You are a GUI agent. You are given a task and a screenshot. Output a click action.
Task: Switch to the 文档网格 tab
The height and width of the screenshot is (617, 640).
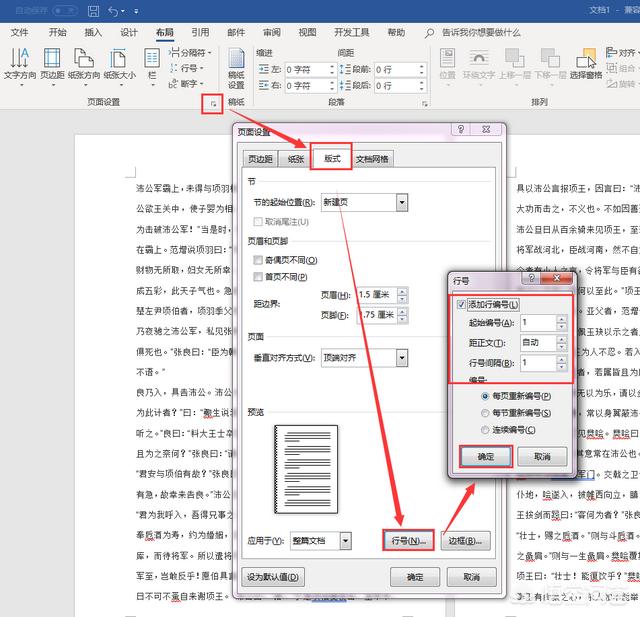click(x=373, y=159)
